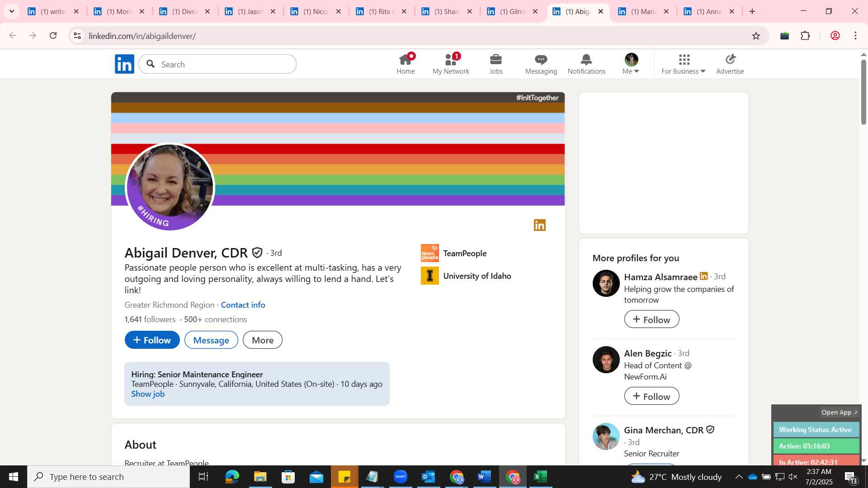
Task: Open Show job link
Action: [x=148, y=394]
